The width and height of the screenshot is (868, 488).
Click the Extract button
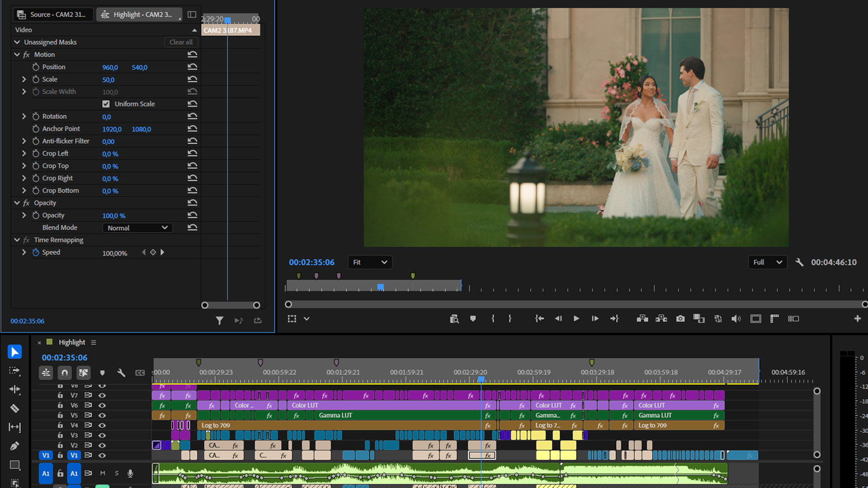(x=661, y=319)
